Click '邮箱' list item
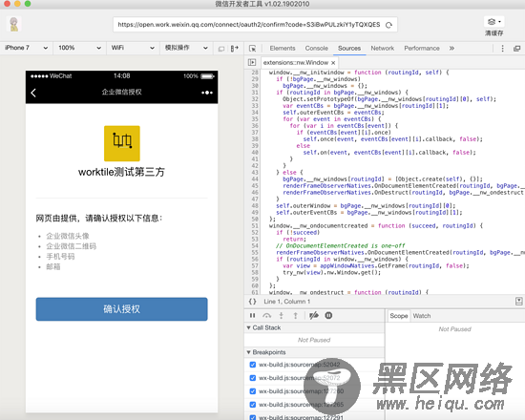 point(53,267)
